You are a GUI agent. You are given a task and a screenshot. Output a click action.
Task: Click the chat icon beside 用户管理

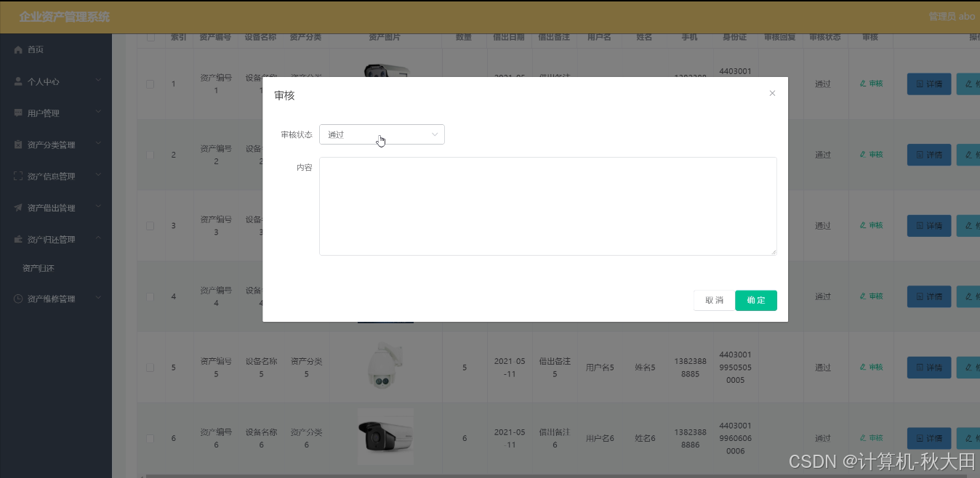[x=18, y=113]
